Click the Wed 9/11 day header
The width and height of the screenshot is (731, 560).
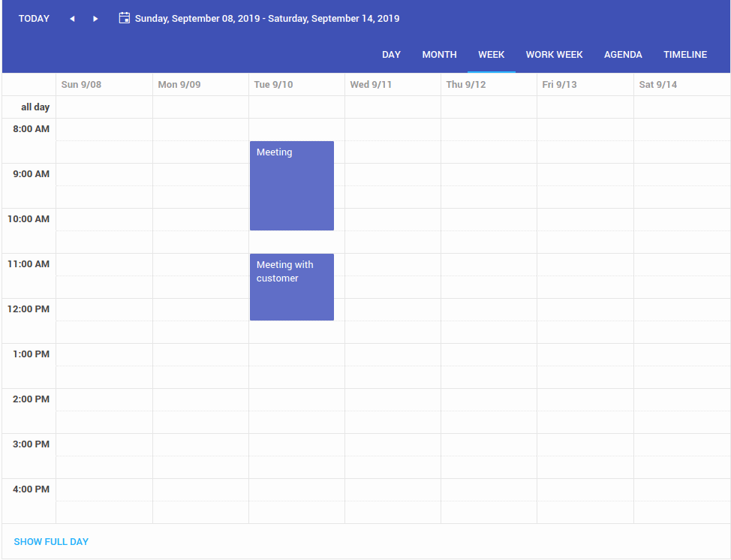[393, 84]
